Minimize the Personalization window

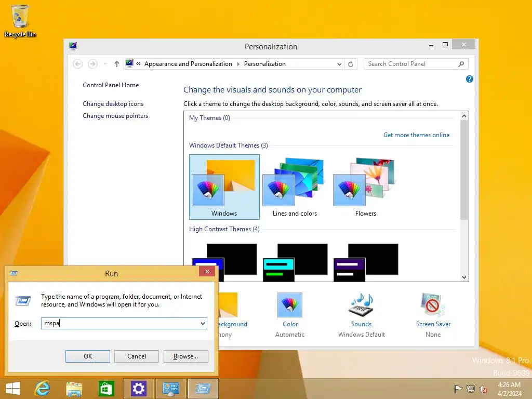point(431,45)
